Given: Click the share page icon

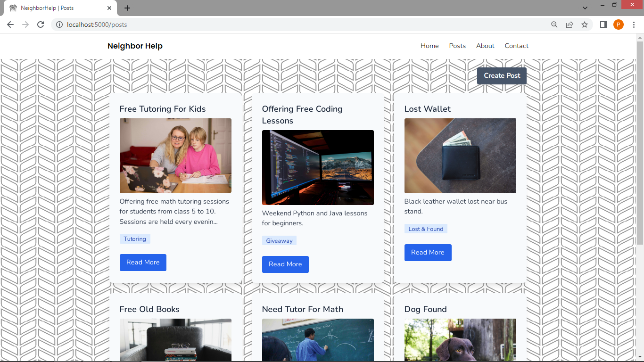Looking at the screenshot, I should [x=570, y=25].
